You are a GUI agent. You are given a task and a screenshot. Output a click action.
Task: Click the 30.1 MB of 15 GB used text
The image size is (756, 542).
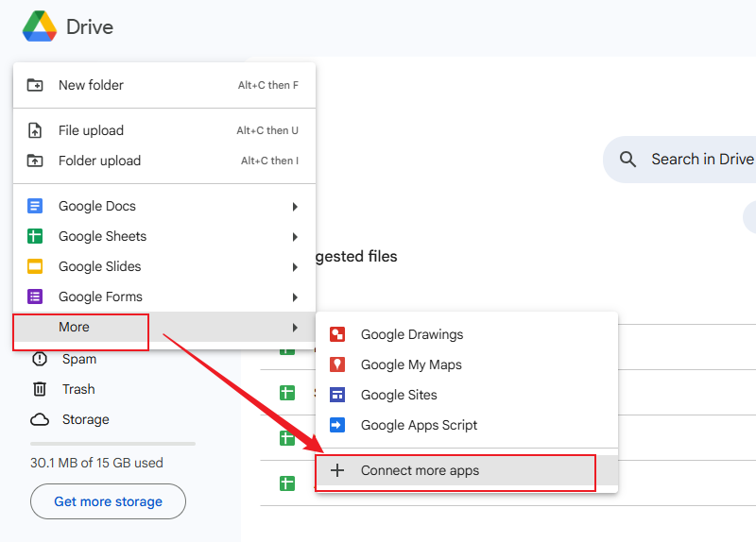point(97,463)
